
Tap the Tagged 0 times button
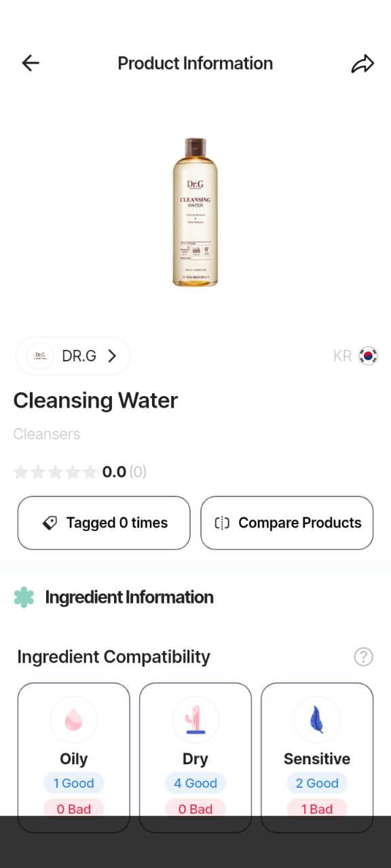pyautogui.click(x=103, y=522)
